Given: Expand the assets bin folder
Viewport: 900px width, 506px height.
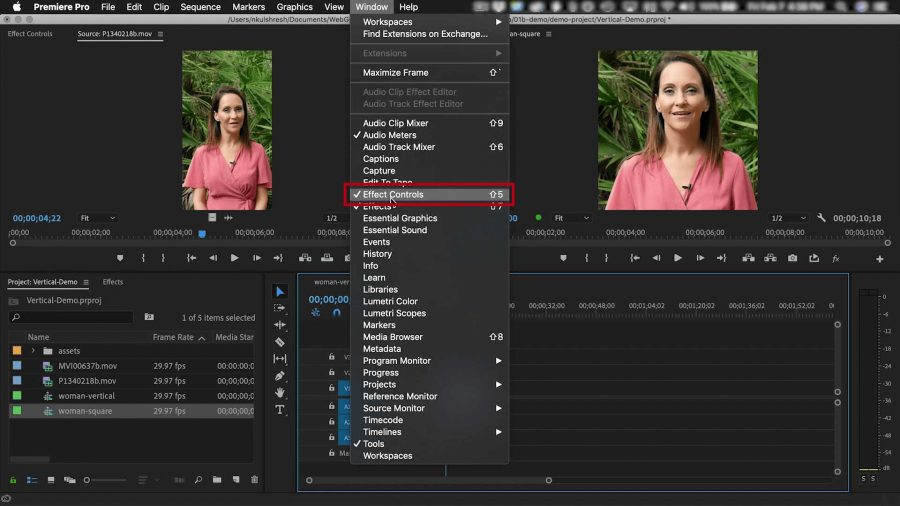Looking at the screenshot, I should coord(33,351).
